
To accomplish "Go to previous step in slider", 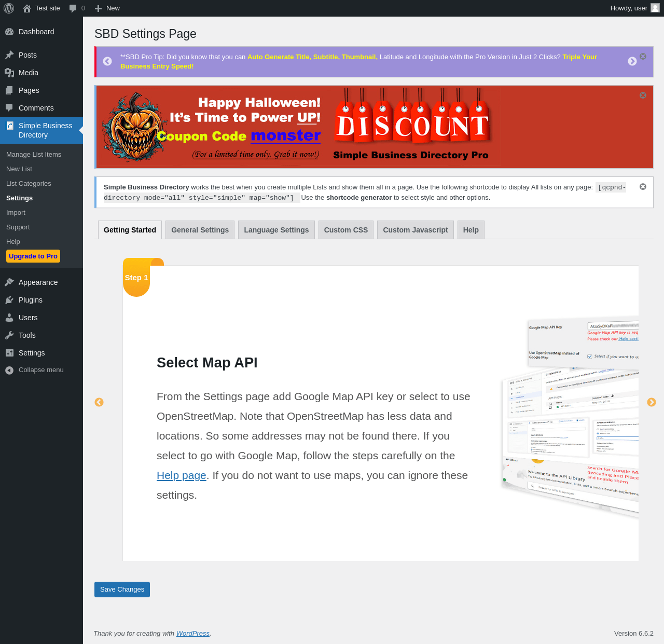I will coord(99,402).
